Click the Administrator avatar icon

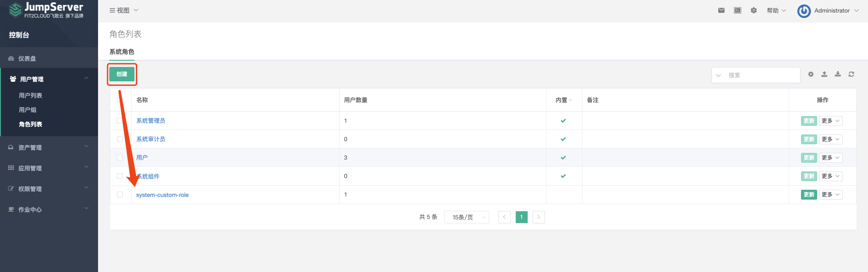click(804, 11)
